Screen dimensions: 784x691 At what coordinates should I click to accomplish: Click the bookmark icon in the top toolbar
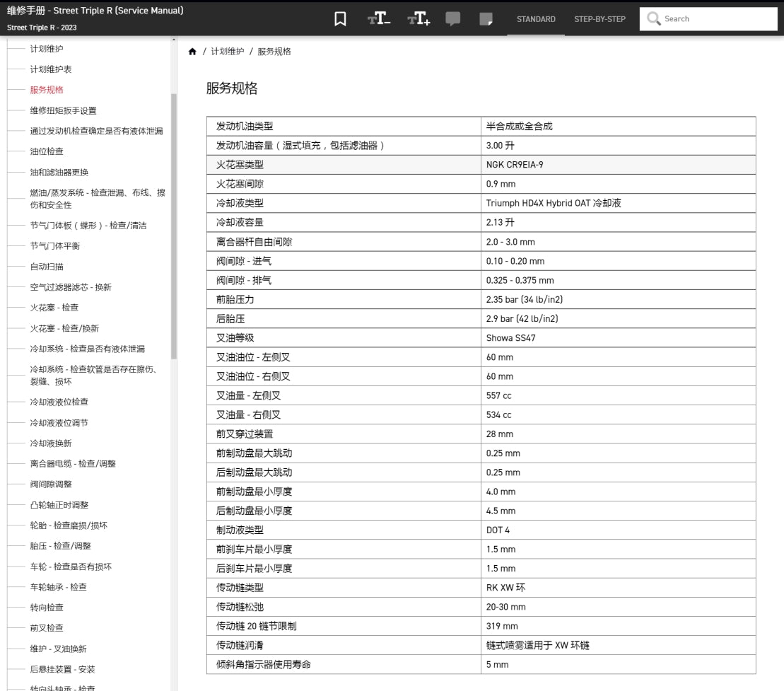(x=339, y=18)
